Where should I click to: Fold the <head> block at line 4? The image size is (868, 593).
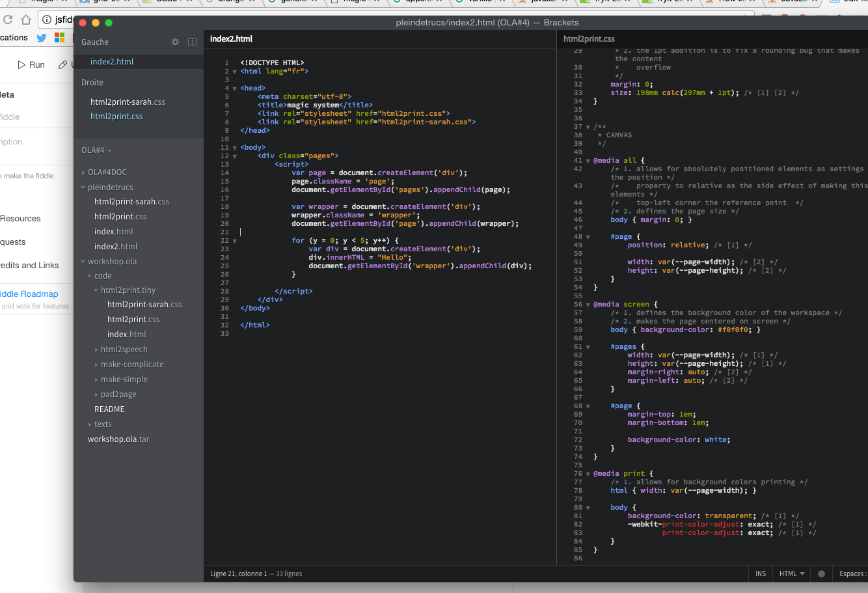click(x=235, y=89)
